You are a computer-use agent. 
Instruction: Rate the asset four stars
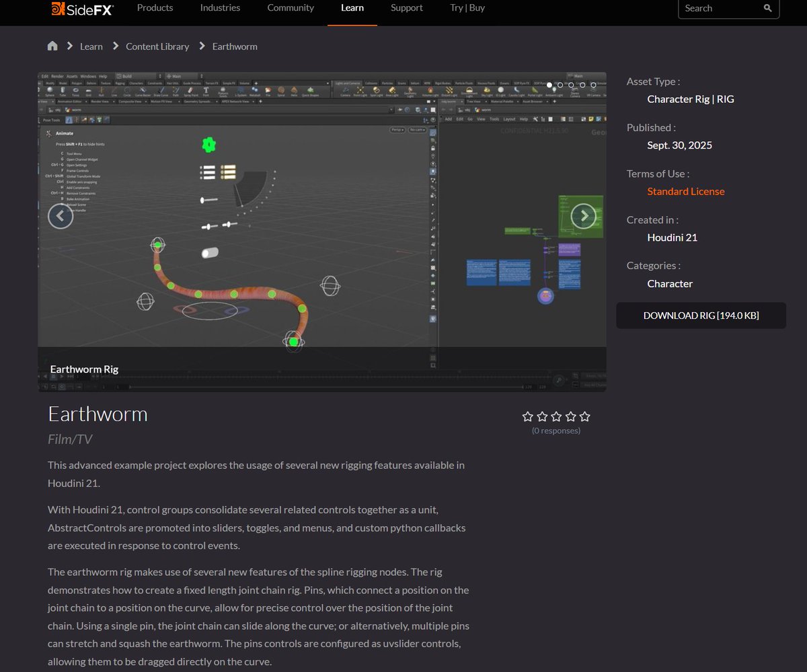coord(570,416)
